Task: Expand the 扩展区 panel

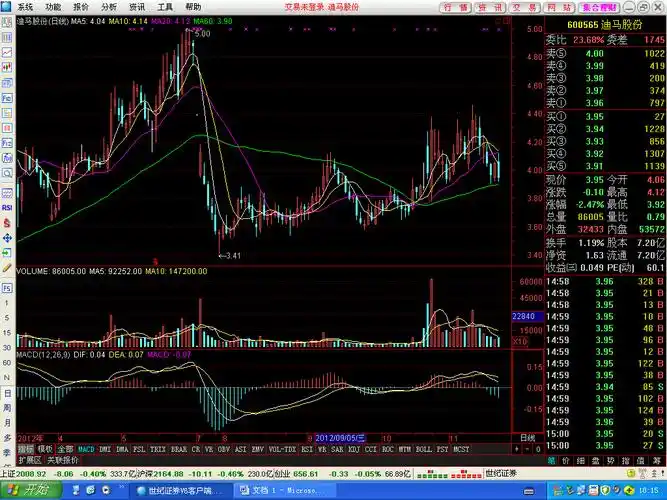Action: [28, 460]
